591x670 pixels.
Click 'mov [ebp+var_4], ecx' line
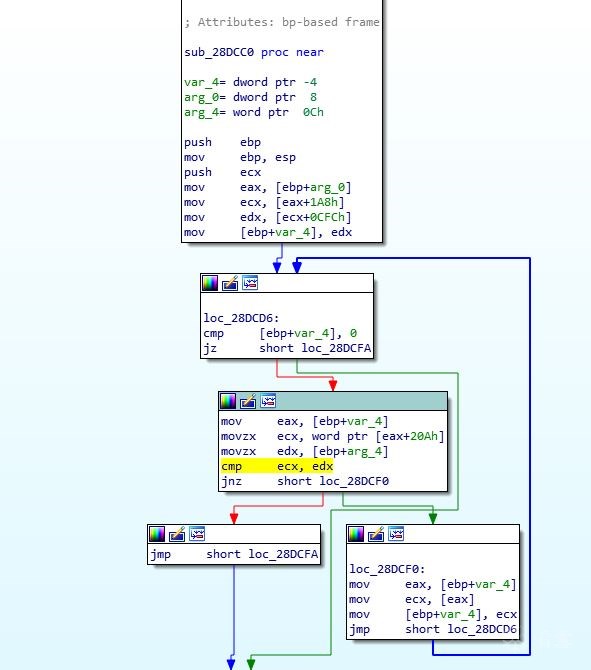[433, 614]
